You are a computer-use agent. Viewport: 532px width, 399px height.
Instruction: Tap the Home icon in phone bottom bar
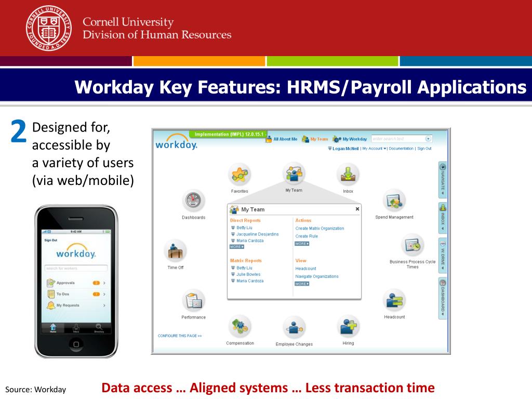pos(54,328)
